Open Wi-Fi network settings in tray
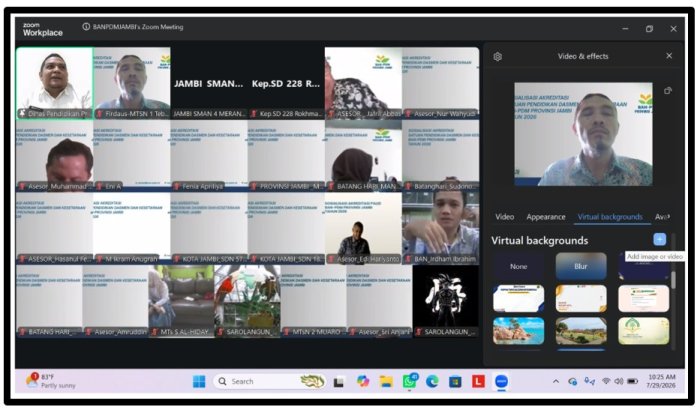Image resolution: width=700 pixels, height=410 pixels. coord(606,381)
